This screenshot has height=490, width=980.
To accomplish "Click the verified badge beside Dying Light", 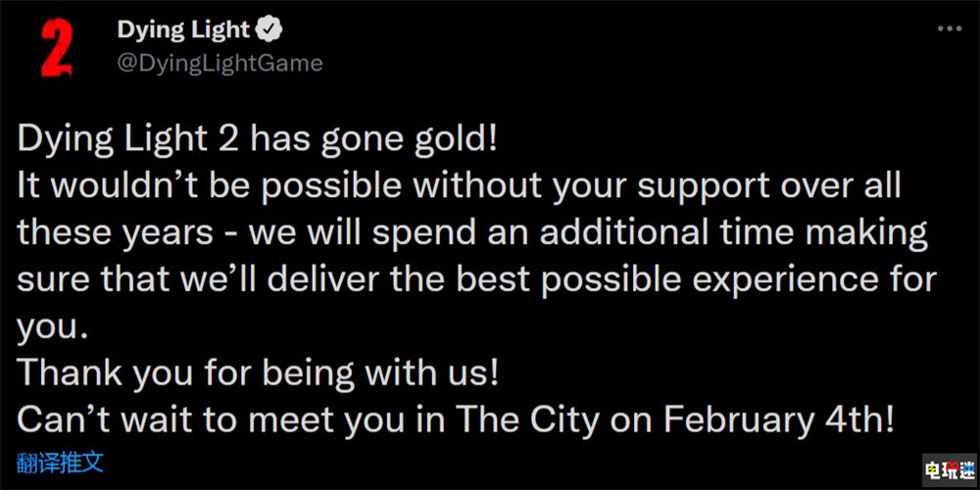I will 269,31.
